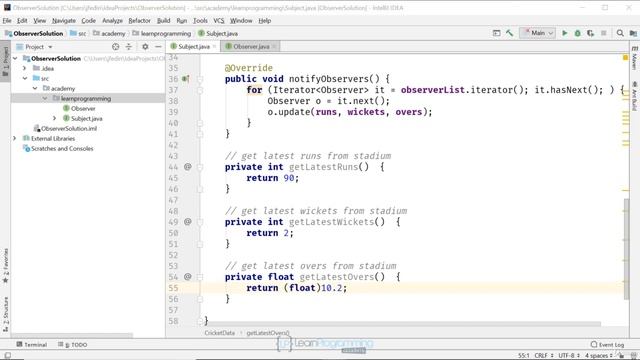Collapse the src folder
Viewport: 640px width, 360px height.
[x=24, y=78]
